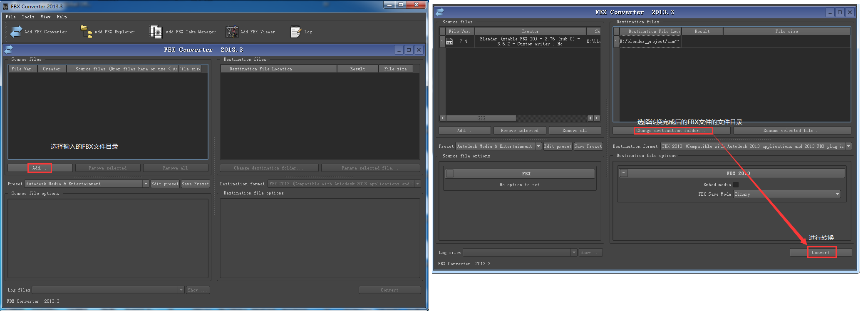The width and height of the screenshot is (868, 319).
Task: Collapse the FBX source options section
Action: click(x=450, y=173)
